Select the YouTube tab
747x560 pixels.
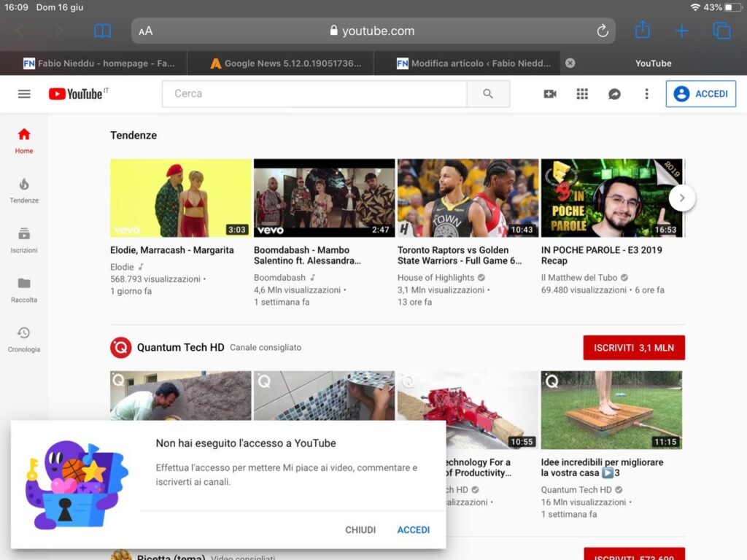653,63
